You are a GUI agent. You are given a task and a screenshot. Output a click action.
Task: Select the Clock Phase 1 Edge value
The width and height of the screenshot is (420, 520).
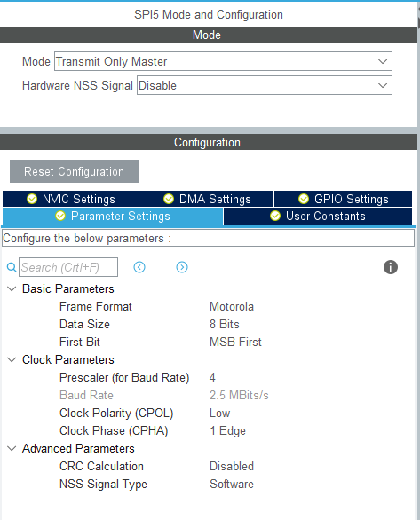(227, 431)
